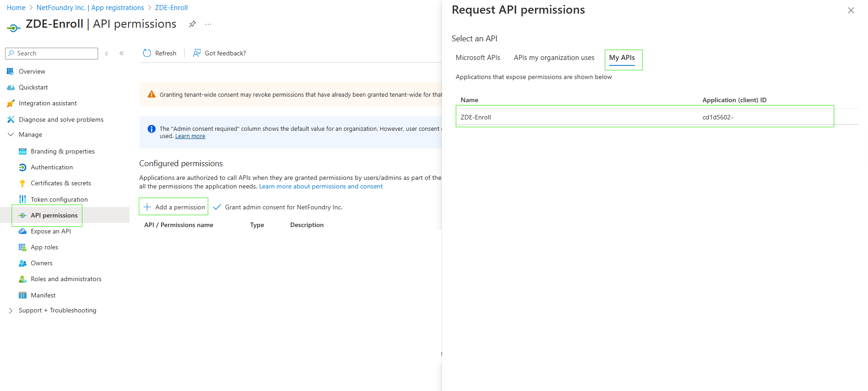The height and width of the screenshot is (391, 868).
Task: Collapse the sidebar with double chevron icon
Action: 122,53
